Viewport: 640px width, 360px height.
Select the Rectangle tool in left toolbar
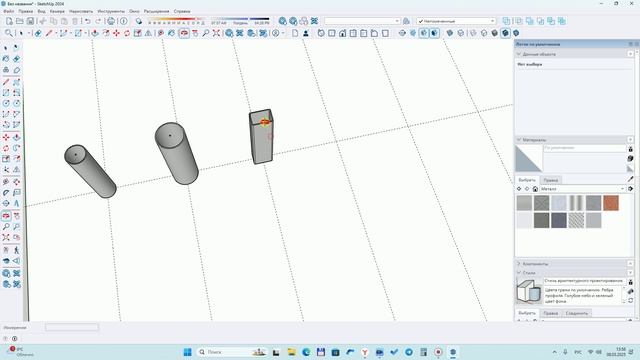click(x=6, y=93)
